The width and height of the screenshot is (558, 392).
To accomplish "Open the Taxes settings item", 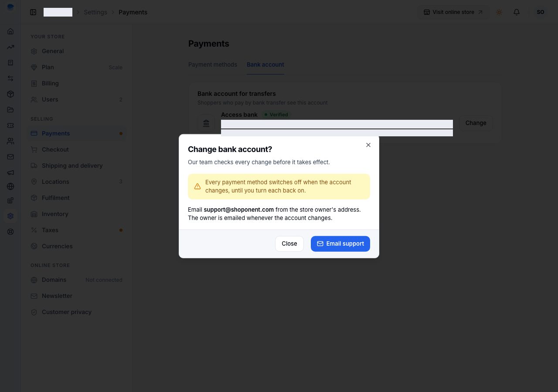I will tap(77, 230).
